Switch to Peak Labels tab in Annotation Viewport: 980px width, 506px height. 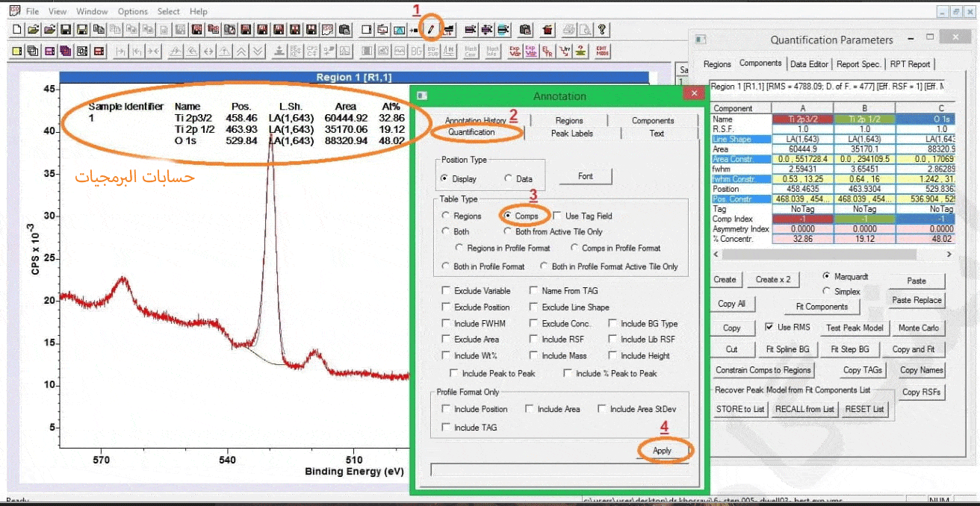click(x=571, y=133)
